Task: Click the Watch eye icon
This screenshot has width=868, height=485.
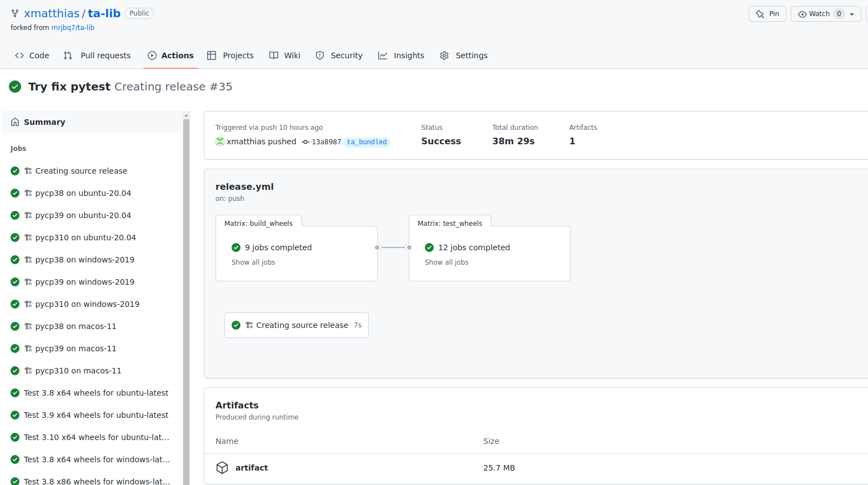Action: pos(802,14)
